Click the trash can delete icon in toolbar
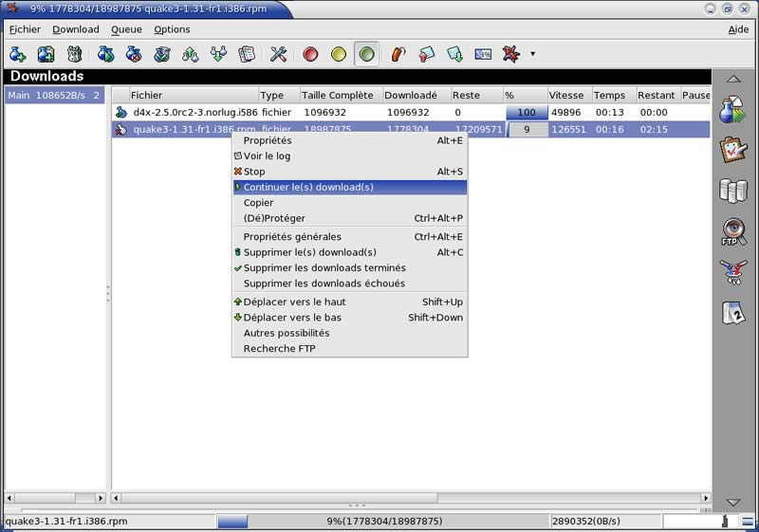The height and width of the screenshot is (532, 759). [x=74, y=54]
